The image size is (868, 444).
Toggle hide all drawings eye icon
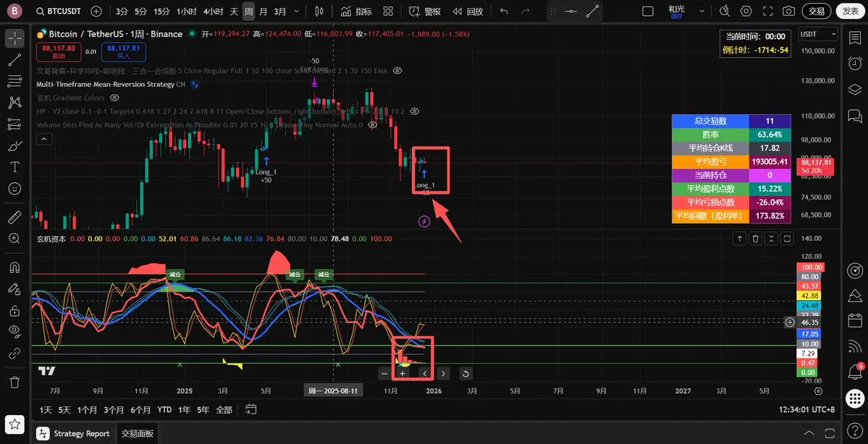(x=15, y=332)
